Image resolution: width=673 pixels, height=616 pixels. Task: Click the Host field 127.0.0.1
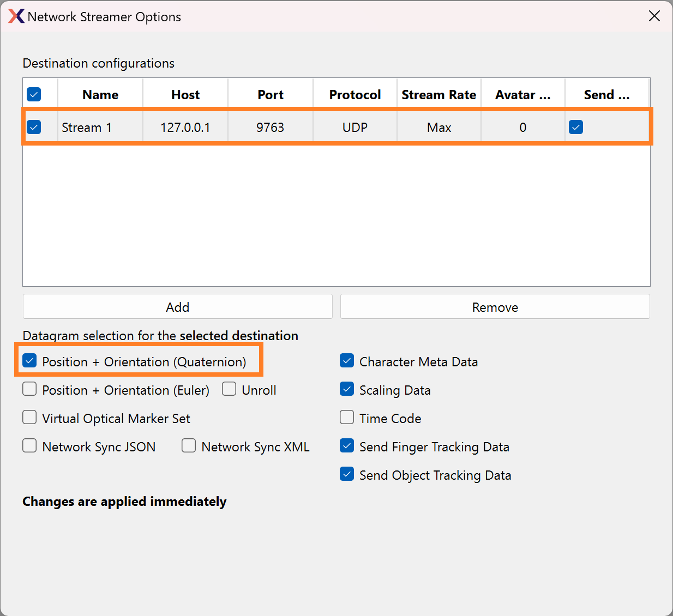[185, 128]
